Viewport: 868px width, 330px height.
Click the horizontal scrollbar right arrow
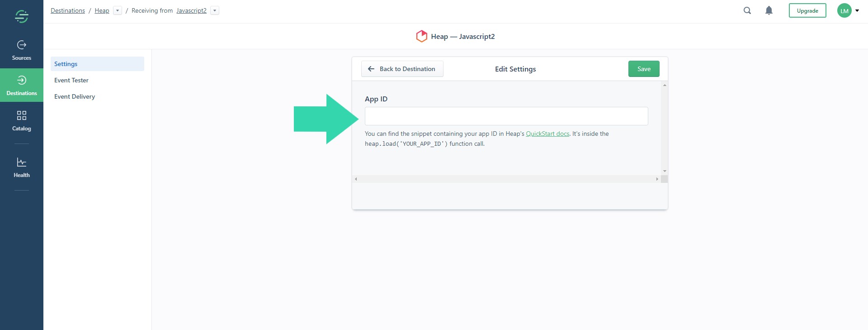tap(657, 179)
